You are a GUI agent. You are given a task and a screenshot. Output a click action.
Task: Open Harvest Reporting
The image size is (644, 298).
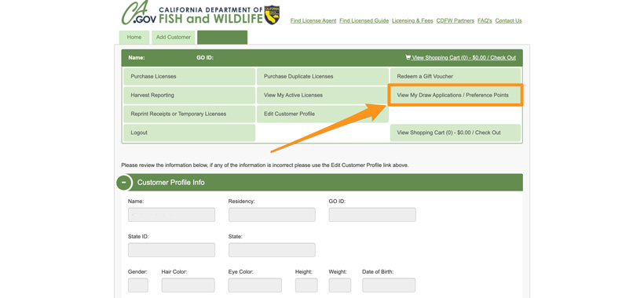point(189,95)
